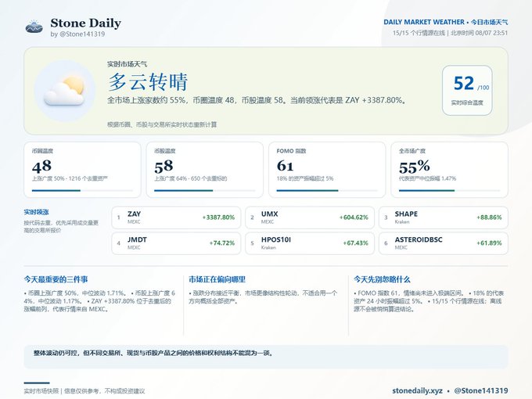Viewport: 532px width, 399px height.
Task: Click the 整体波动仍可控 summary banner
Action: [x=266, y=356]
